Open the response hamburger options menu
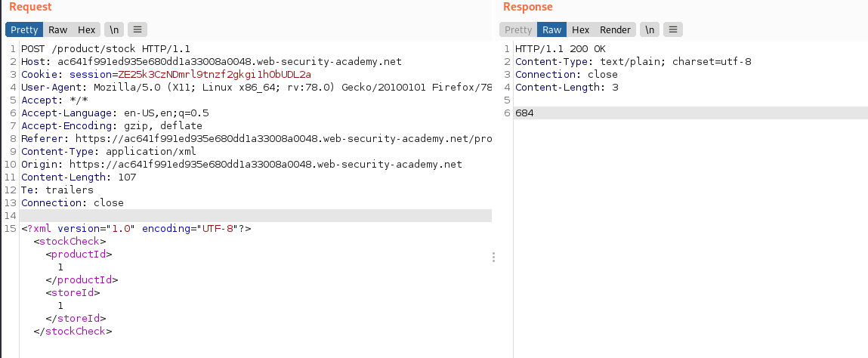Viewport: 868px width, 358px height. pos(672,30)
